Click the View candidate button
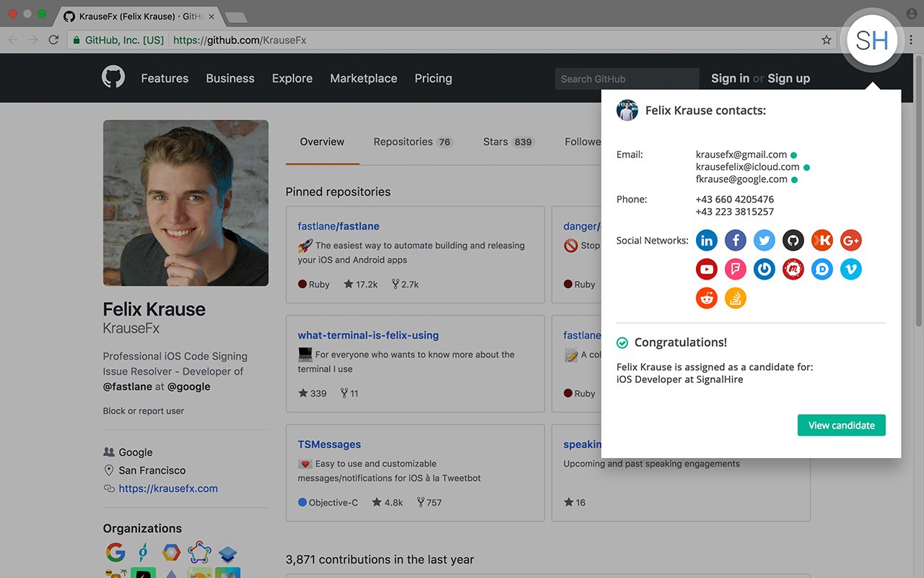 tap(841, 425)
